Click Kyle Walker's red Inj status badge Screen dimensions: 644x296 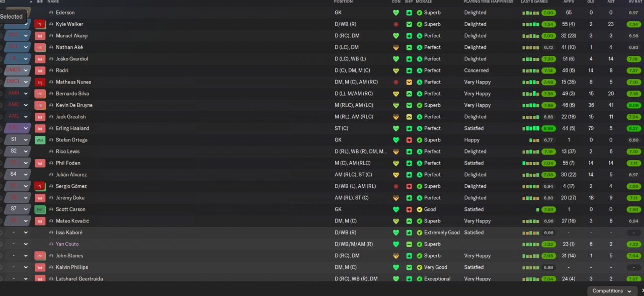tap(40, 24)
